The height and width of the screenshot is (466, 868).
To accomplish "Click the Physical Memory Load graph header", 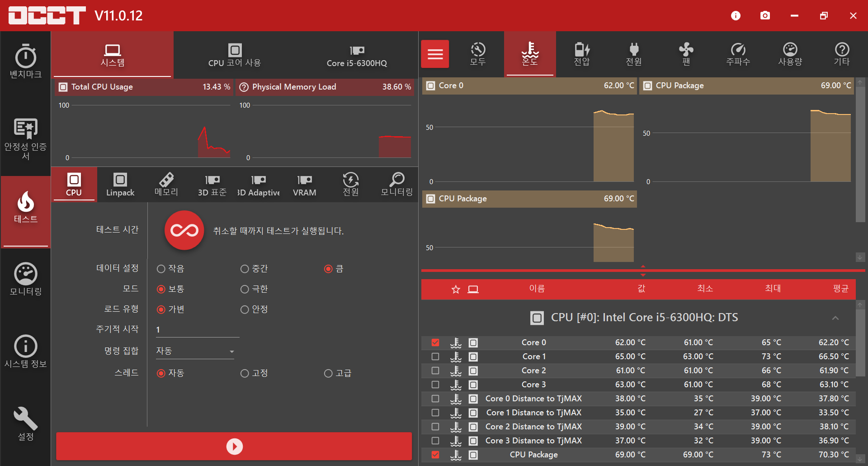I will pos(325,87).
